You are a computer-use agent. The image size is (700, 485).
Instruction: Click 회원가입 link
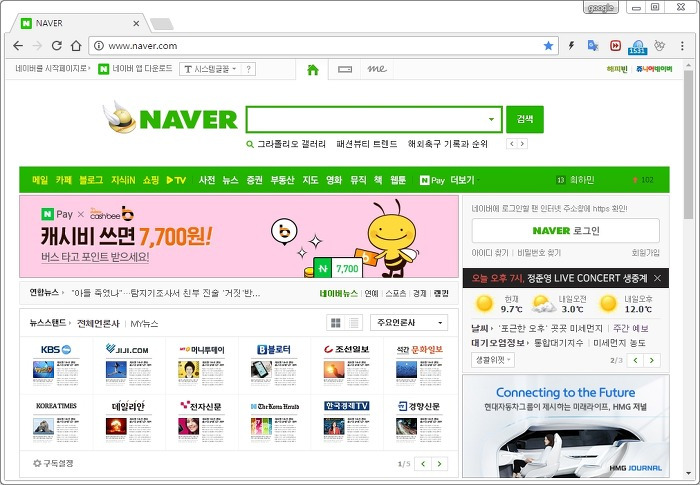(645, 253)
